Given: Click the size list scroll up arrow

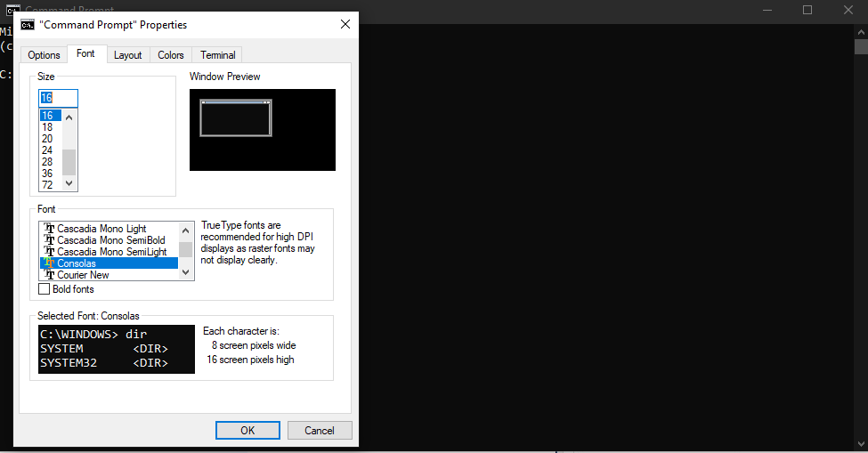Looking at the screenshot, I should point(69,117).
